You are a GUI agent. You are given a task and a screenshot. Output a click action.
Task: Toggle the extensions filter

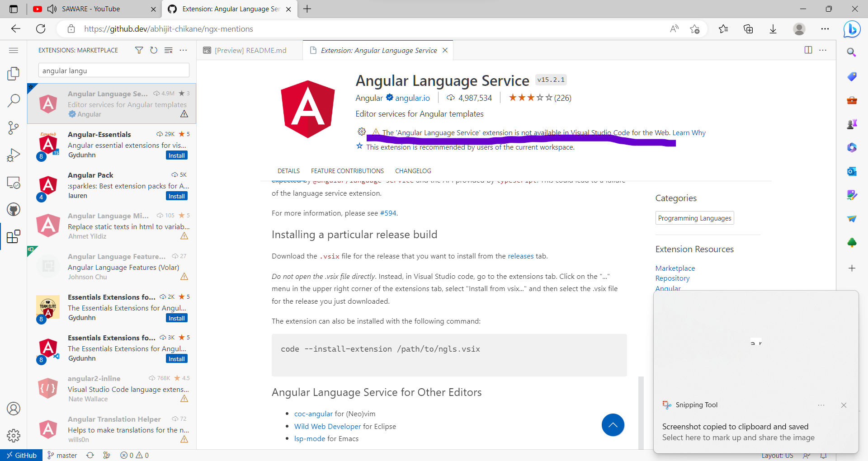click(139, 50)
